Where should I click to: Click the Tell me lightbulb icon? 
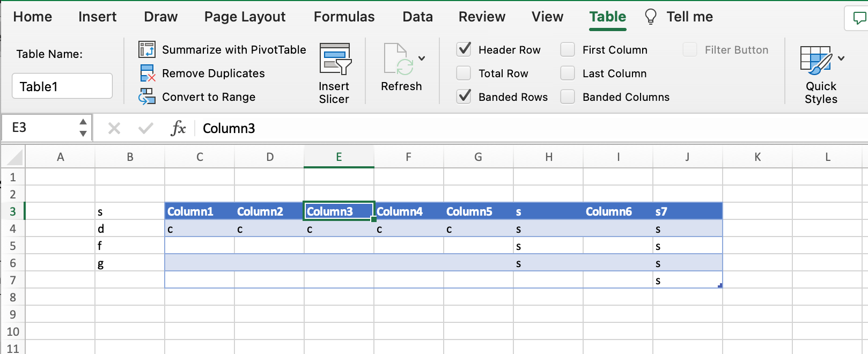(x=650, y=17)
